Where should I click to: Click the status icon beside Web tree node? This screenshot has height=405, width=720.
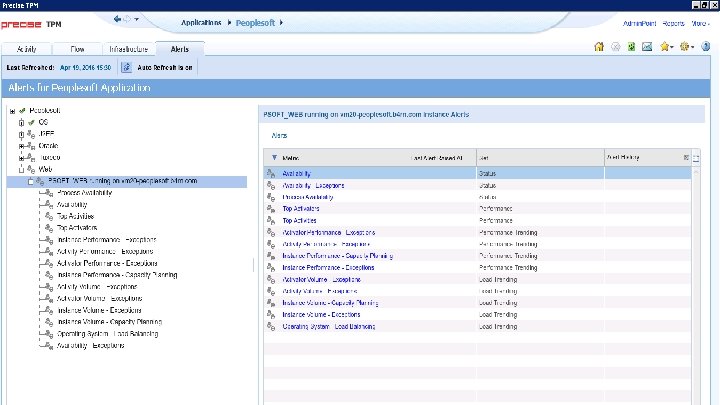(x=31, y=169)
